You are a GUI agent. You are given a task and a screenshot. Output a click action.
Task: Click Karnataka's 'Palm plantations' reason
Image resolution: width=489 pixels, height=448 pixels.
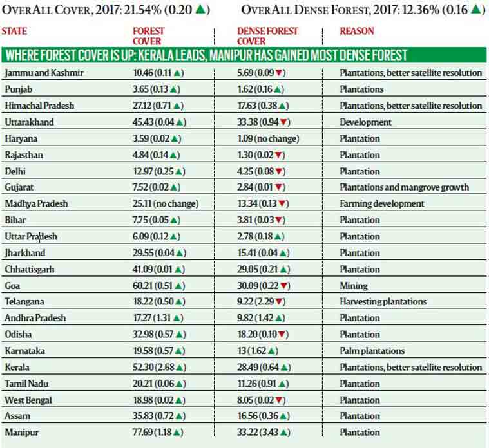click(372, 351)
